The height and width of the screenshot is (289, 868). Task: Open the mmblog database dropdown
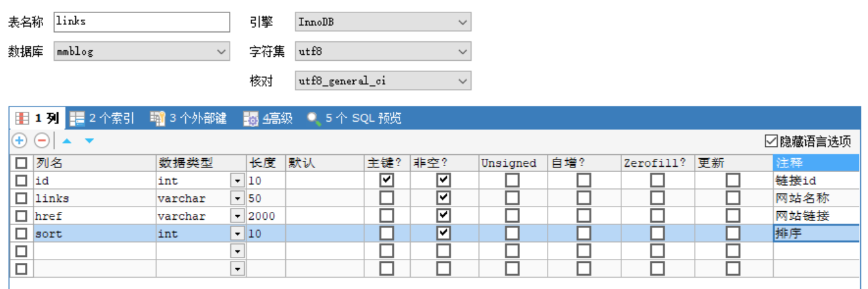tap(222, 51)
